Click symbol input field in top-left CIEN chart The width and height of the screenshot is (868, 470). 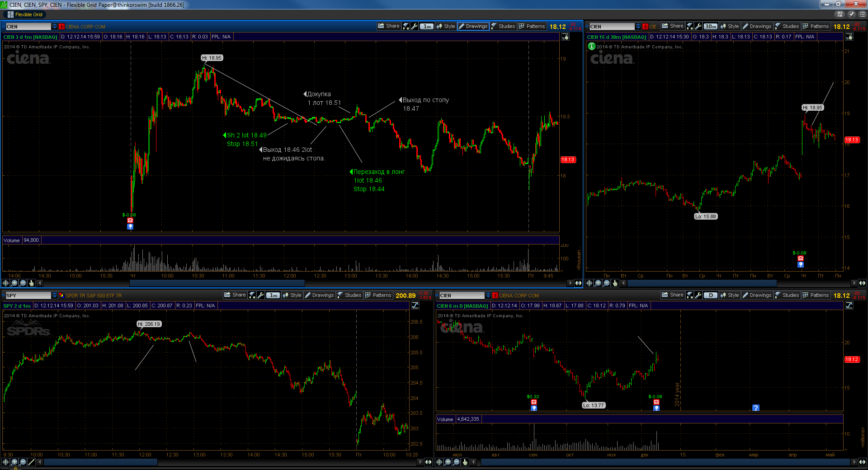(28, 27)
